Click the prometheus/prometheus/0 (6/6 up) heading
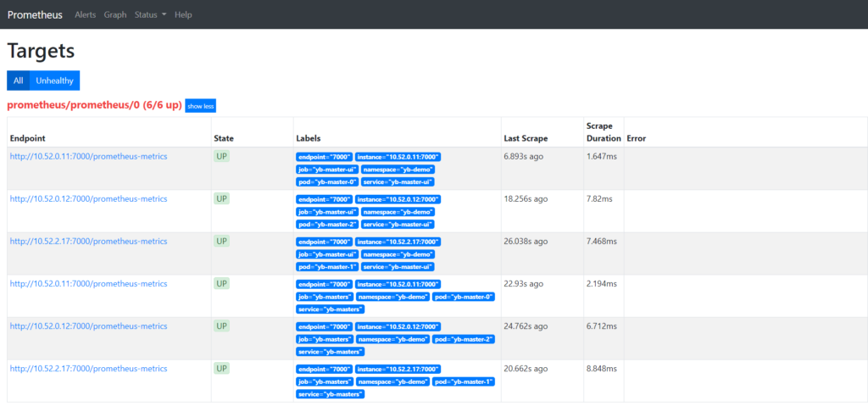The image size is (868, 412). click(x=94, y=105)
